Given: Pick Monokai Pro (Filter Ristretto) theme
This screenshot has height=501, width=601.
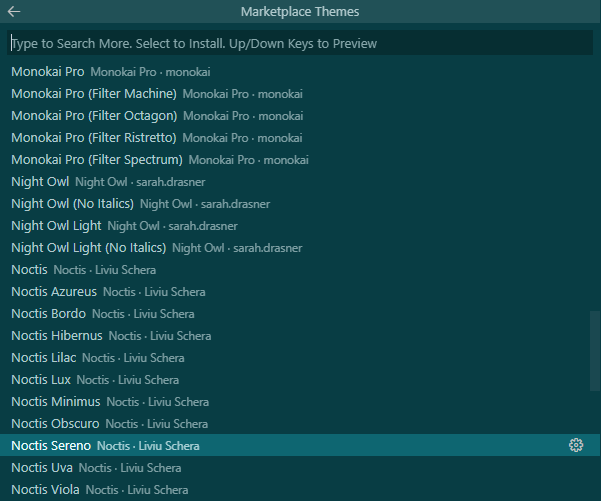Looking at the screenshot, I should pos(94,138).
